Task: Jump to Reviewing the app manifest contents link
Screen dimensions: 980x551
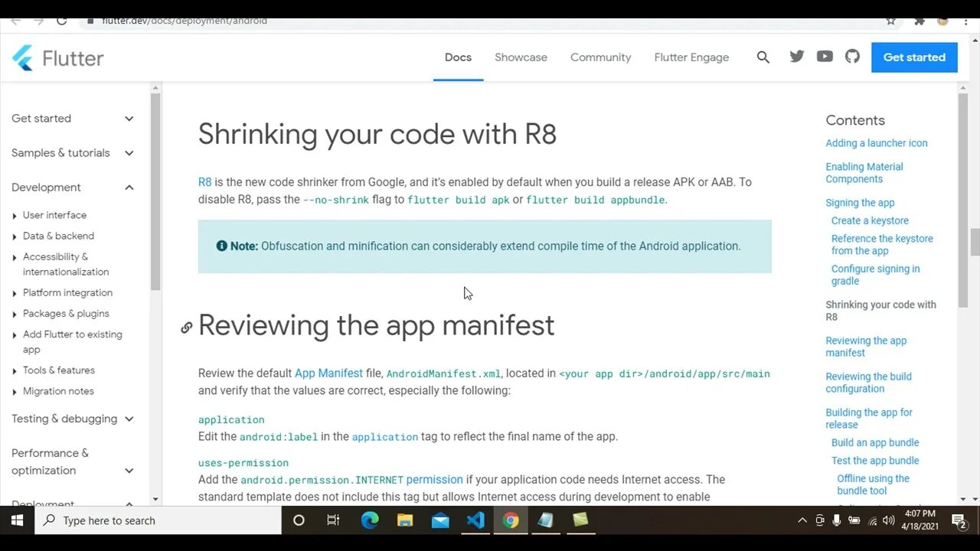Action: (866, 347)
